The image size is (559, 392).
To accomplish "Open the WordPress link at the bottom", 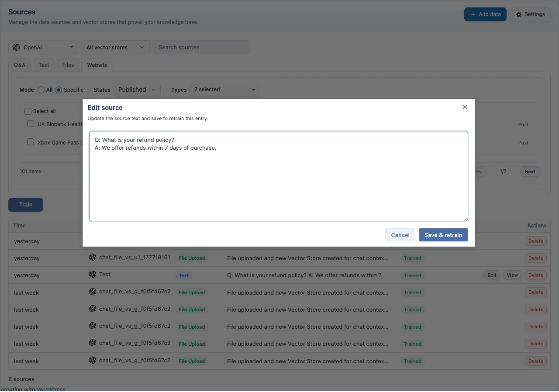I will [x=51, y=389].
